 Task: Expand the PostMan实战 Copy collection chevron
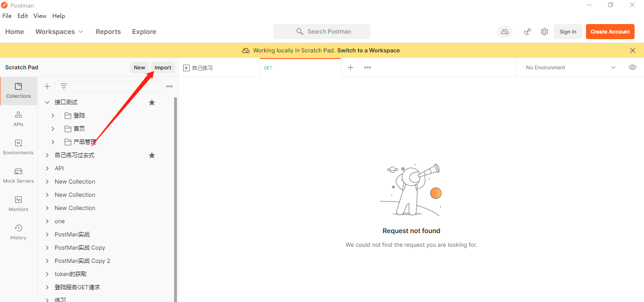click(47, 248)
